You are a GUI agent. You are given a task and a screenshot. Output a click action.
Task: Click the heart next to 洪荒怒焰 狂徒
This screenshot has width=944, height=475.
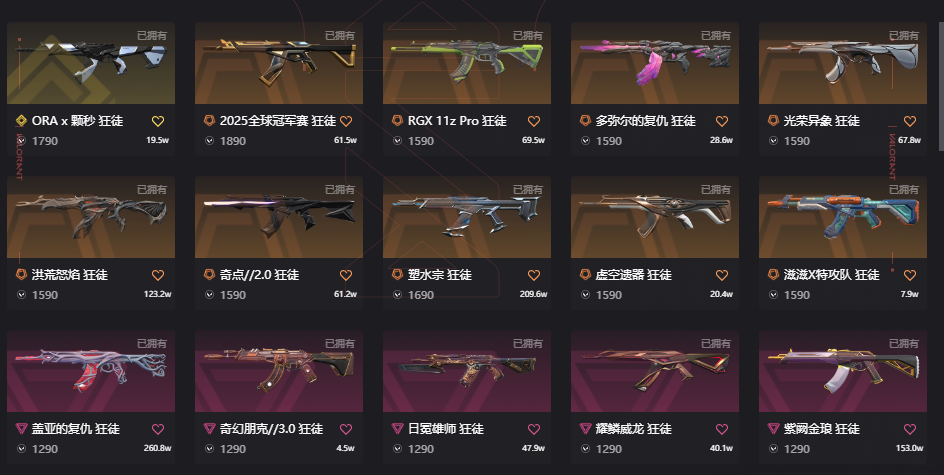(x=158, y=275)
